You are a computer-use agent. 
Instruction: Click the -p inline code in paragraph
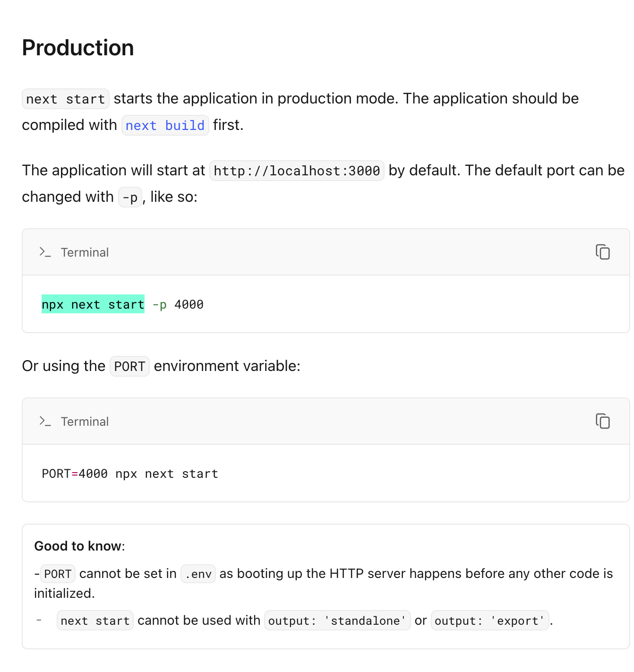130,197
